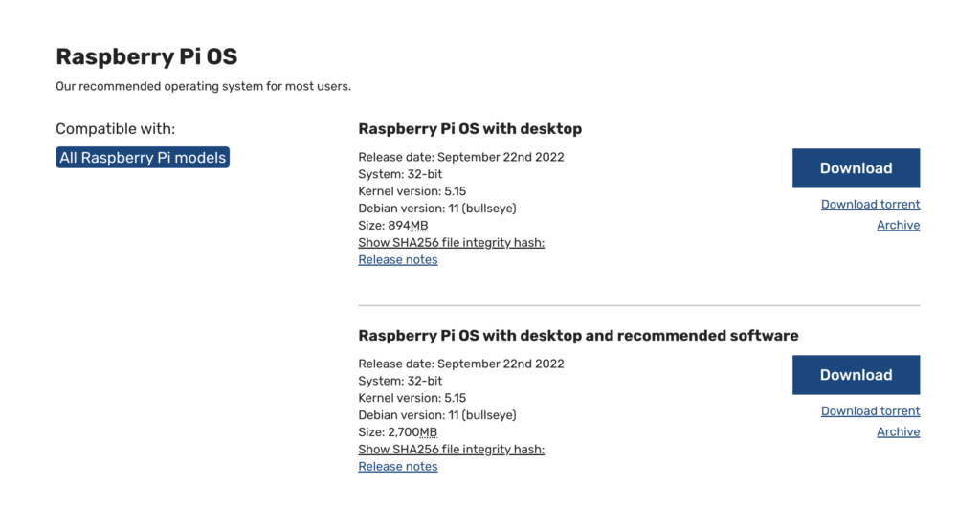Open Download torrent link for 2,700MB image
980x507 pixels.
coord(870,411)
